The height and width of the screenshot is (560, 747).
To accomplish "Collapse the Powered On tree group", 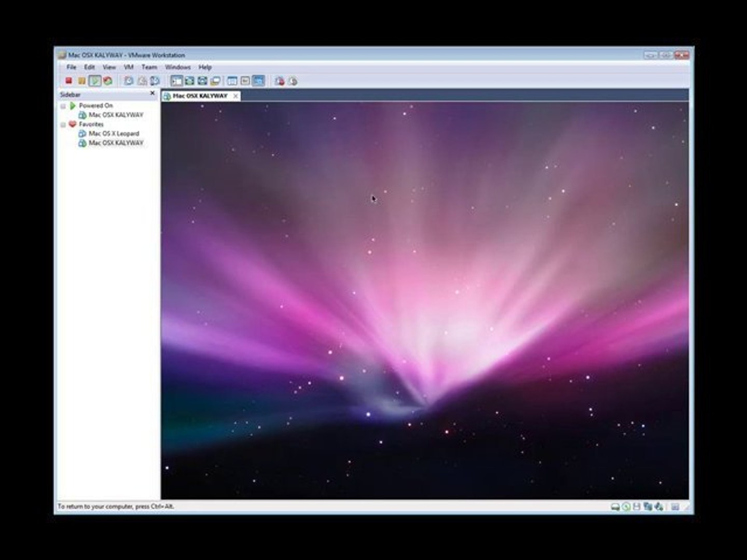I will pos(63,106).
